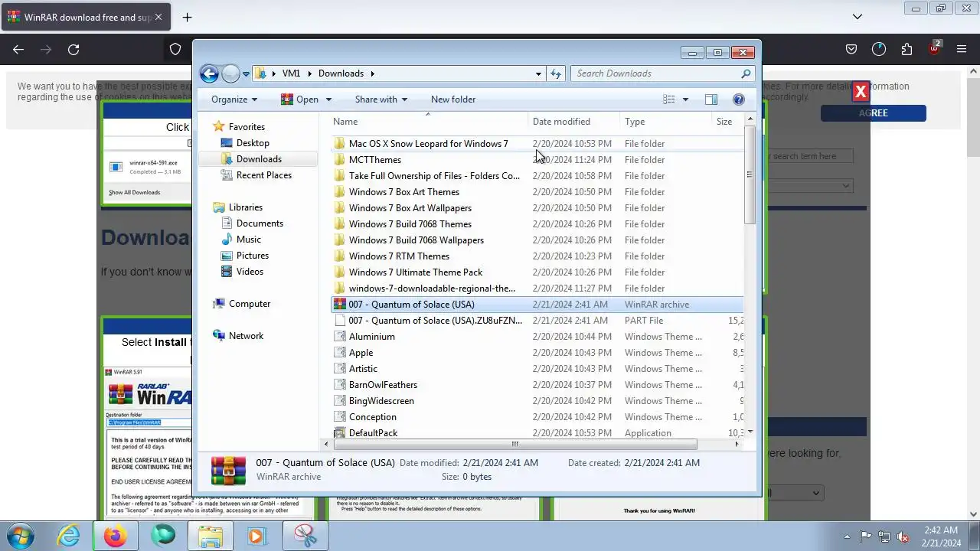The image size is (980, 551).
Task: Open the address bar previous locations dropdown
Action: click(538, 73)
